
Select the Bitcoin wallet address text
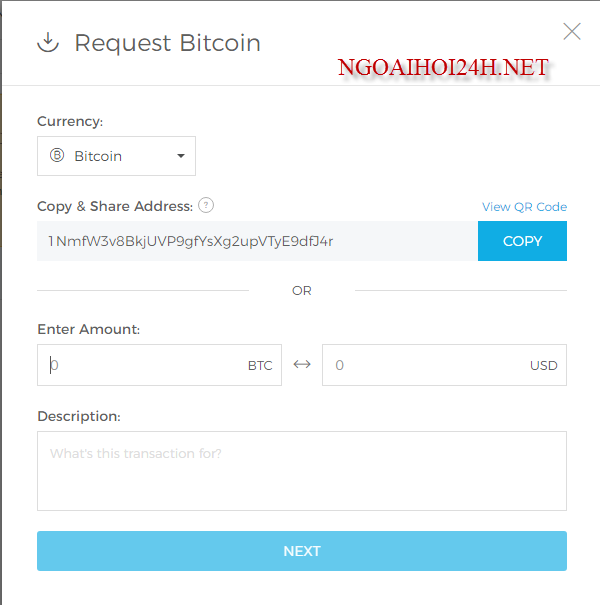click(191, 241)
